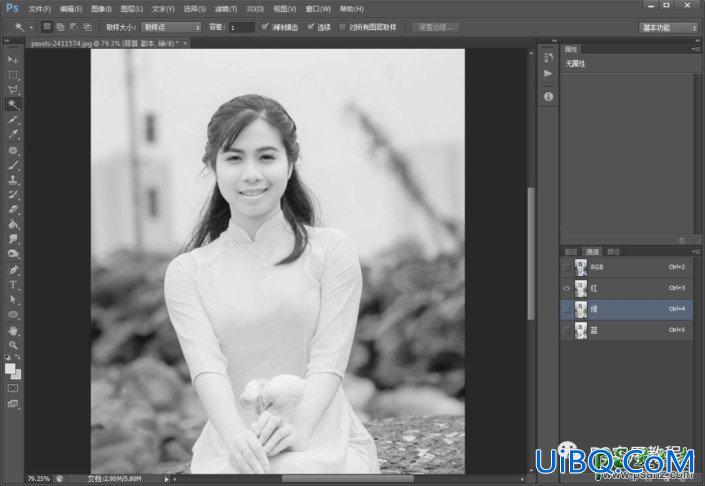Select the Pen tool

point(13,270)
